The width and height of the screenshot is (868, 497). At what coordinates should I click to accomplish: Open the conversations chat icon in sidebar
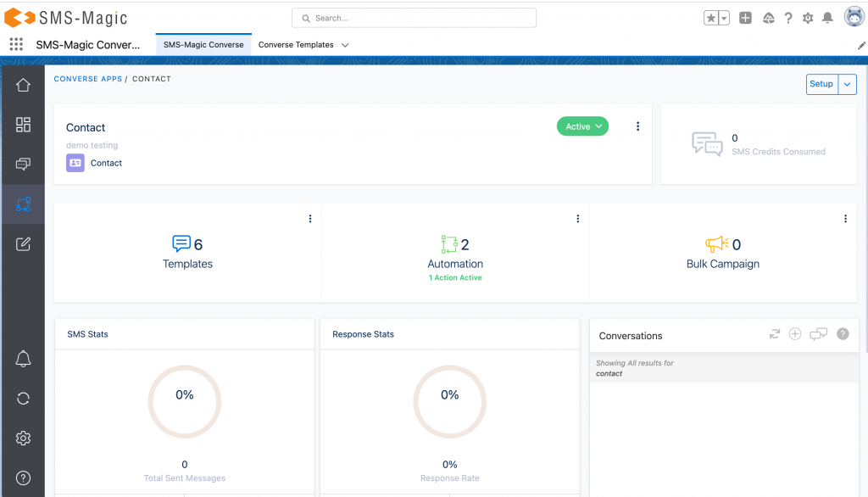pyautogui.click(x=23, y=164)
